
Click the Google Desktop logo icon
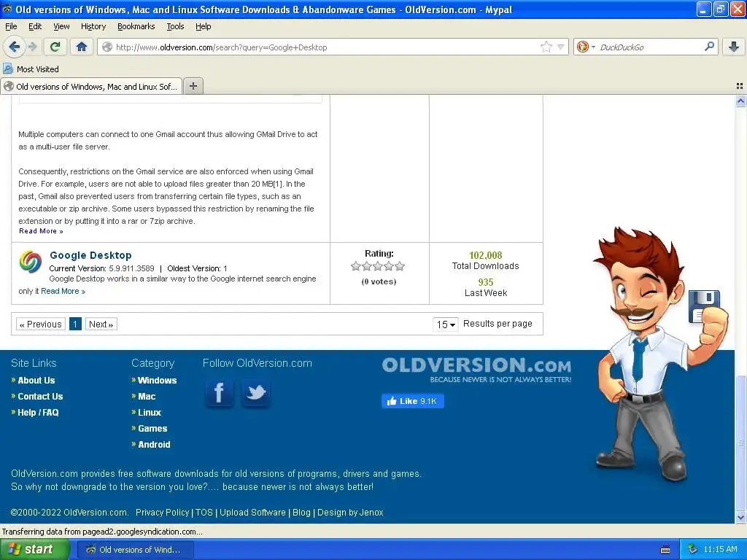click(x=31, y=262)
